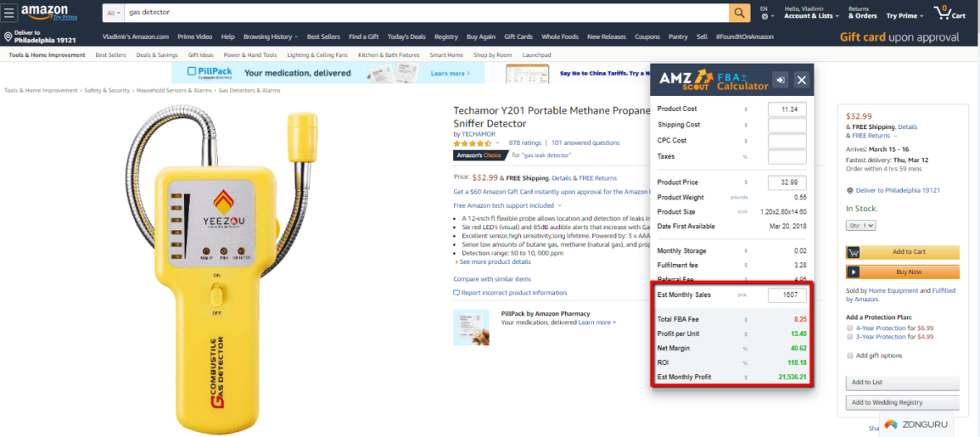The height and width of the screenshot is (437, 980).
Task: Expand the All search category dropdown
Action: coord(114,13)
